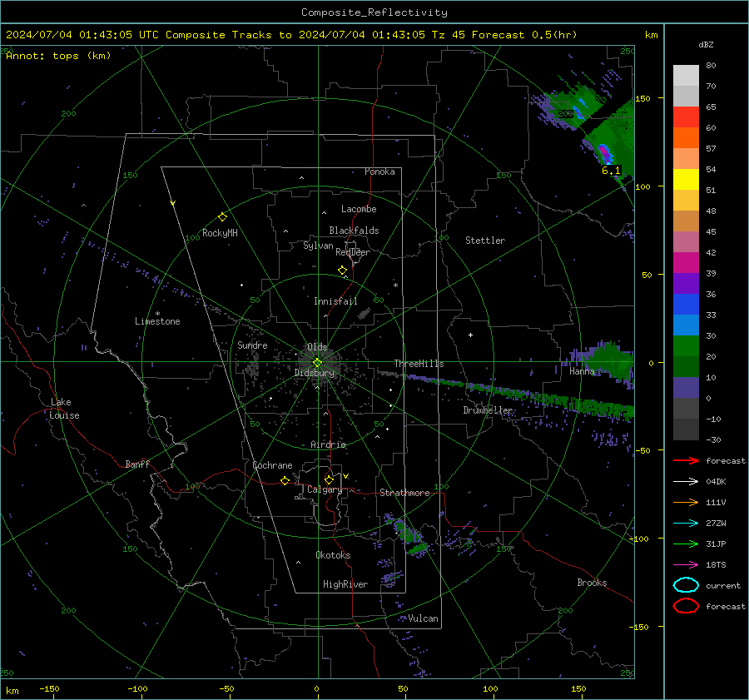The image size is (749, 700).
Task: Click the RedDeer city label
Action: [353, 252]
